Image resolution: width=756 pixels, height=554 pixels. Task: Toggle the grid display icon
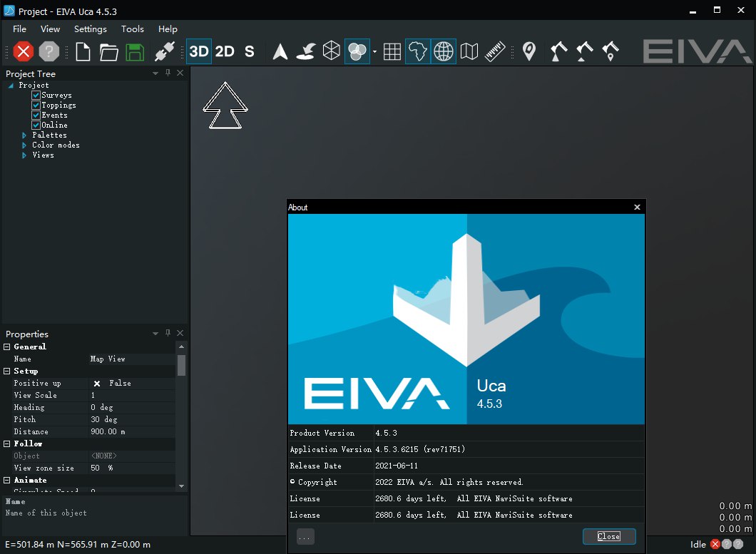pyautogui.click(x=392, y=51)
